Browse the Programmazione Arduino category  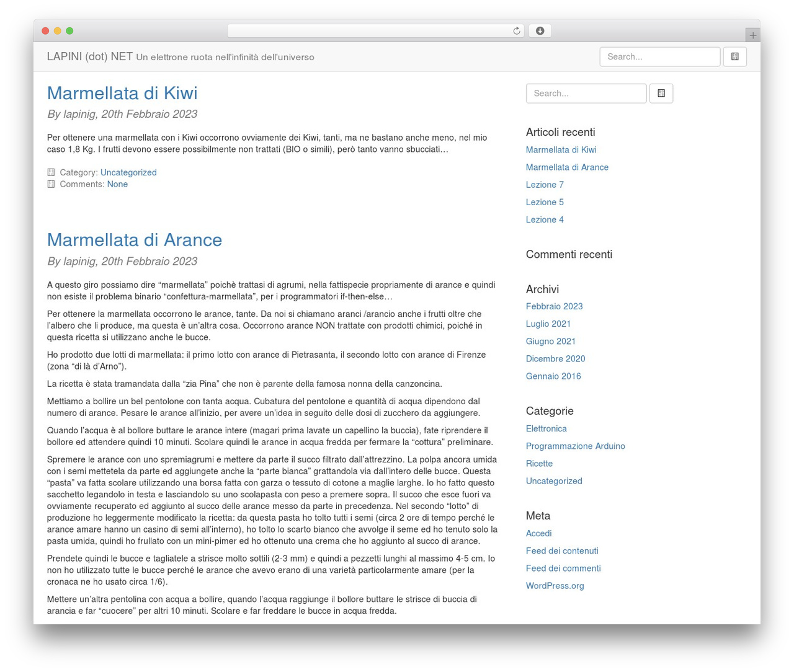pos(576,446)
